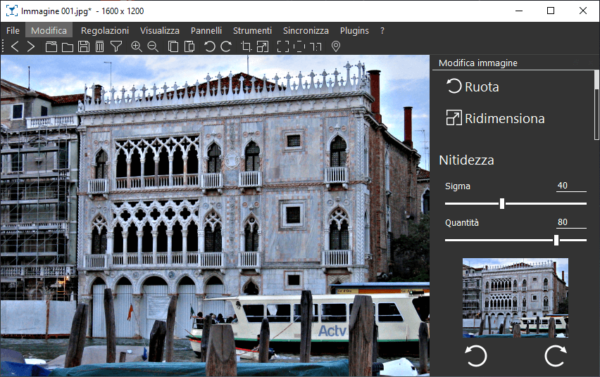Click the Modifica immagine panel scrollbar

pyautogui.click(x=596, y=104)
